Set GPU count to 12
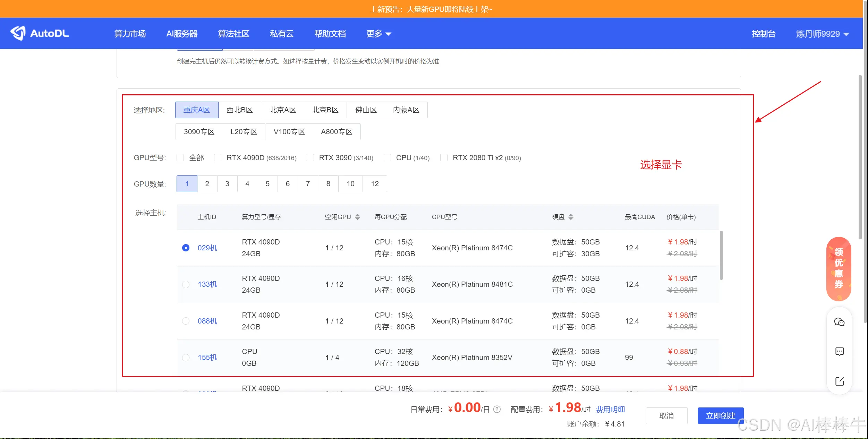Image resolution: width=868 pixels, height=439 pixels. click(375, 184)
